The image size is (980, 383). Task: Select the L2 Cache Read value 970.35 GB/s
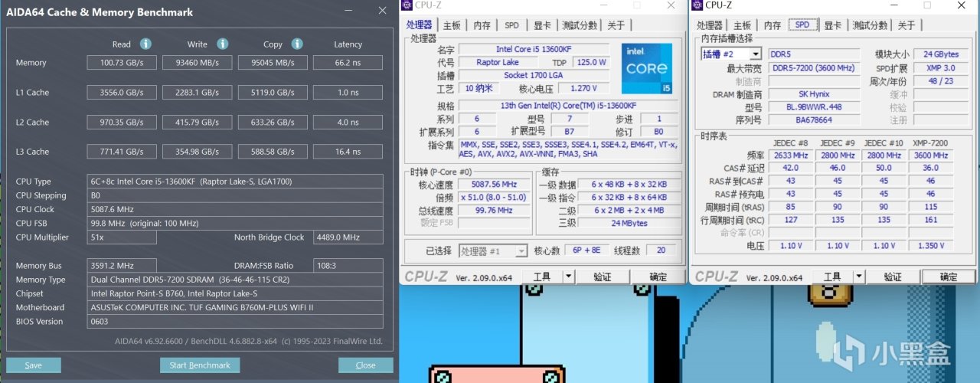(121, 122)
